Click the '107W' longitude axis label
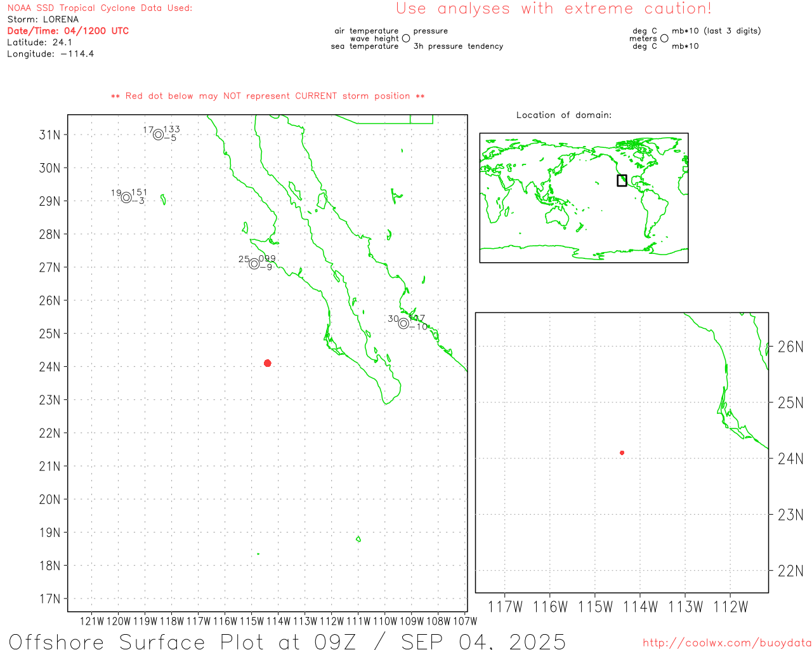Screen dimensions: 812x650 click(x=465, y=621)
